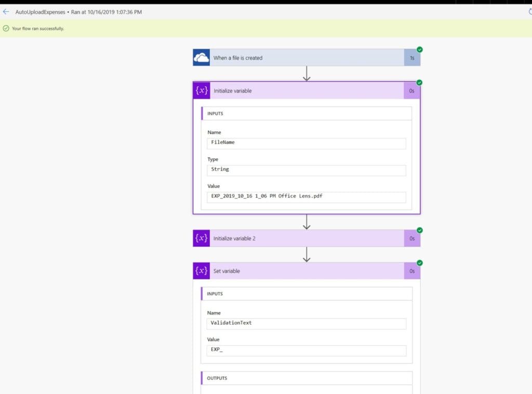Select the {x} icon on Initialize variable
The image size is (532, 394).
(201, 90)
